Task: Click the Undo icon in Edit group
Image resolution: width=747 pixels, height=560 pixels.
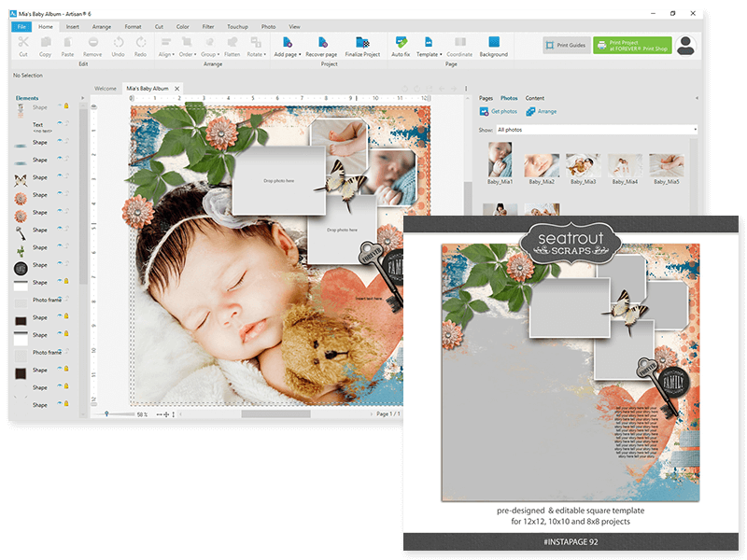Action: pyautogui.click(x=119, y=42)
